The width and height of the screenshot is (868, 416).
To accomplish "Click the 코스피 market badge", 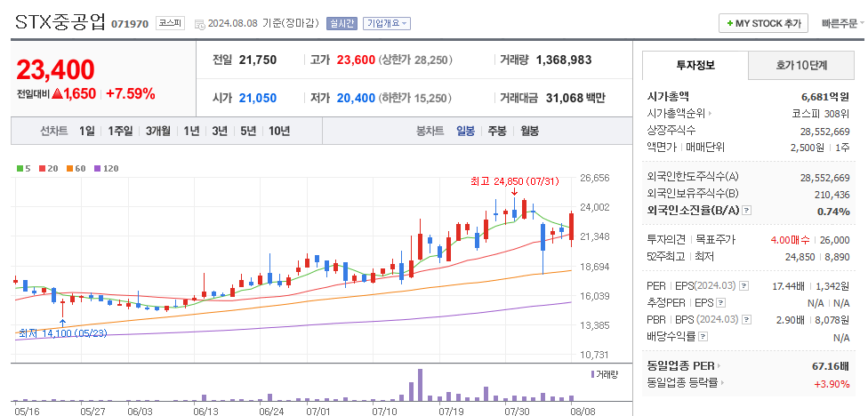I will 170,23.
